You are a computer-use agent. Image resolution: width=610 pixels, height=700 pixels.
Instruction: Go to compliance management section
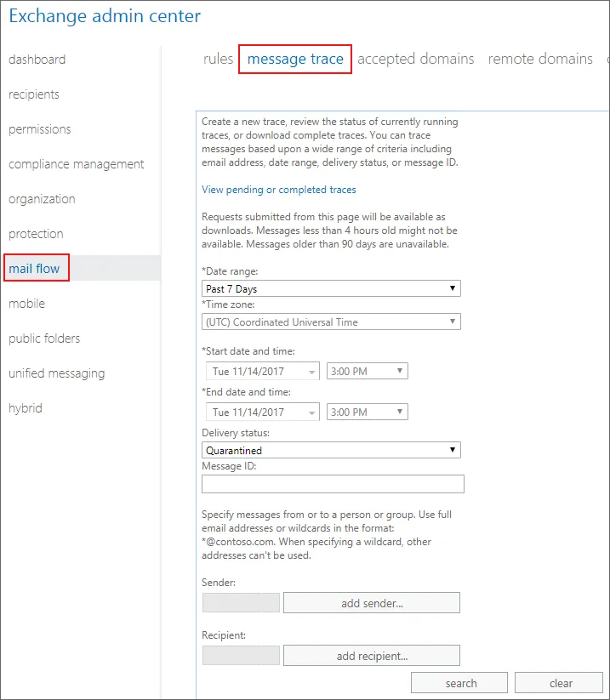click(x=77, y=164)
